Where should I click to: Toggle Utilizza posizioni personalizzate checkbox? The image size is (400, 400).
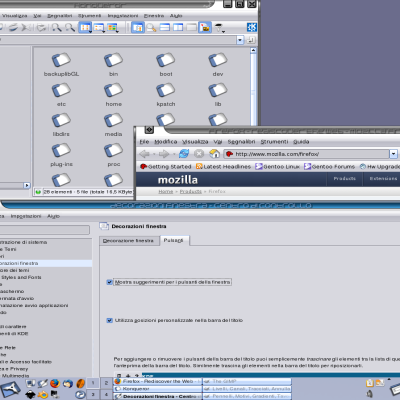(109, 320)
